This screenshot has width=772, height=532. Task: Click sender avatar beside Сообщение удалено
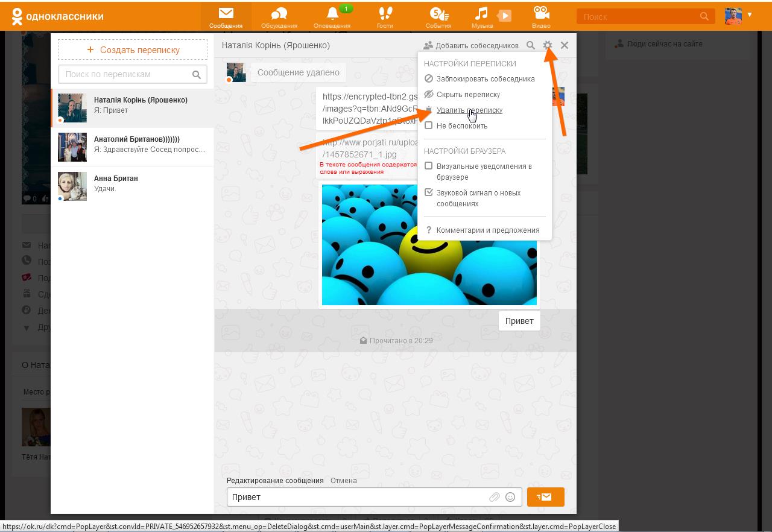coord(236,72)
